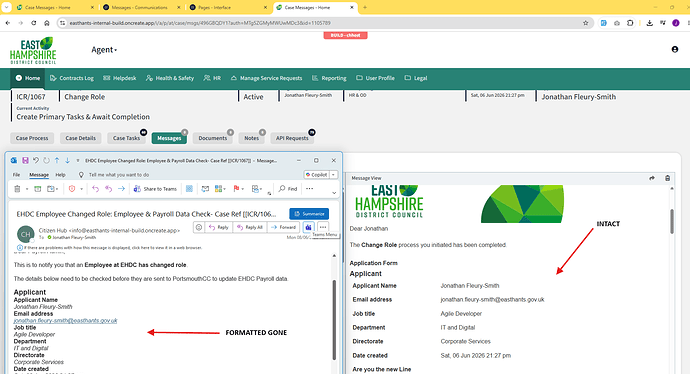Save the message with floppy disk icon
690x374 pixels.
pyautogui.click(x=25, y=161)
